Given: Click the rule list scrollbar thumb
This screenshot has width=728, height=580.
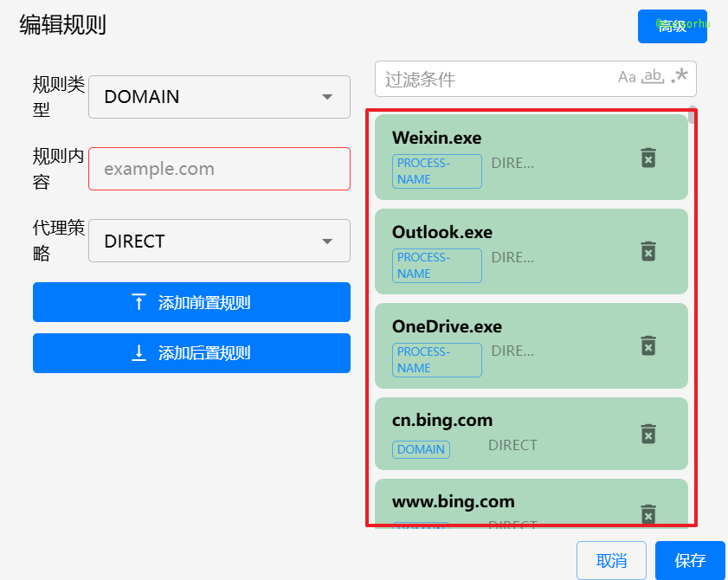Looking at the screenshot, I should [693, 115].
